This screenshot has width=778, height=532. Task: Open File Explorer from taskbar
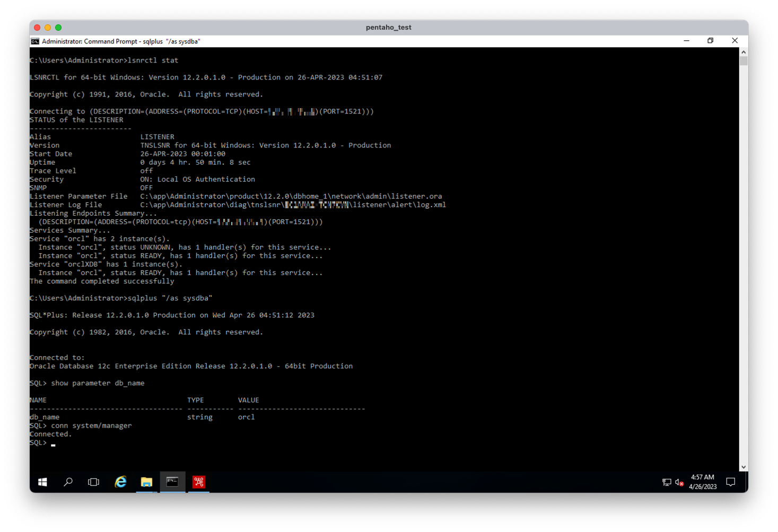pyautogui.click(x=146, y=482)
